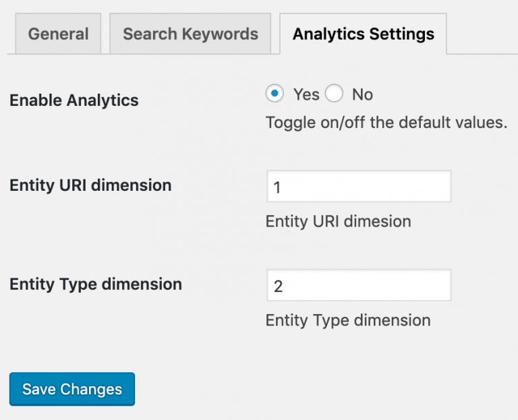Image resolution: width=518 pixels, height=420 pixels.
Task: Click the Entity Type dimension helper text below field
Action: [348, 320]
